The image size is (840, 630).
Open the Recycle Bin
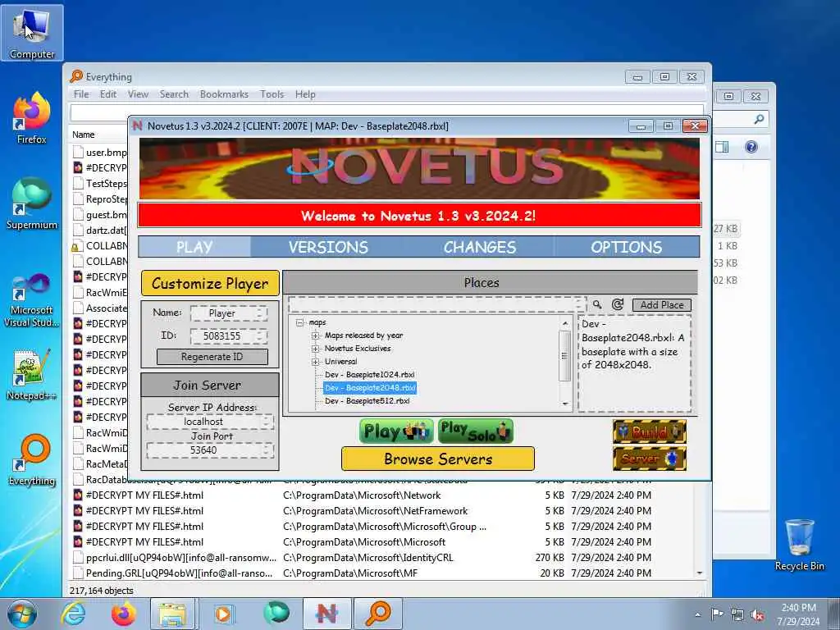coord(799,545)
